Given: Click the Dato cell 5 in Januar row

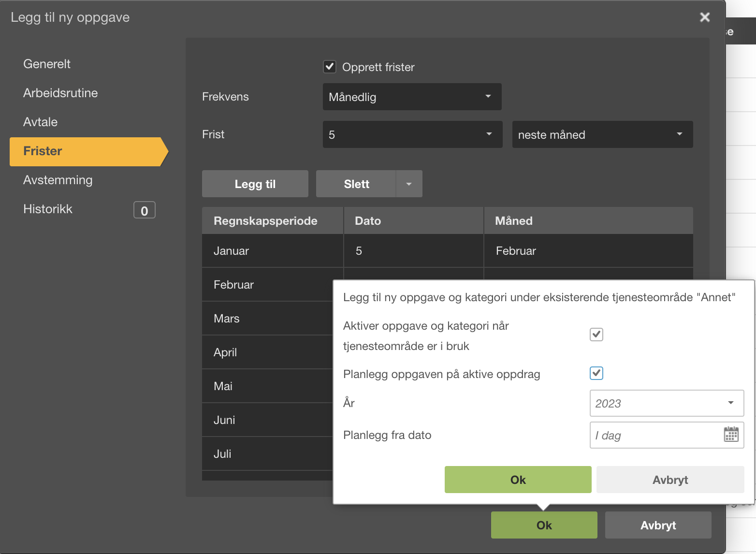Looking at the screenshot, I should coord(414,250).
